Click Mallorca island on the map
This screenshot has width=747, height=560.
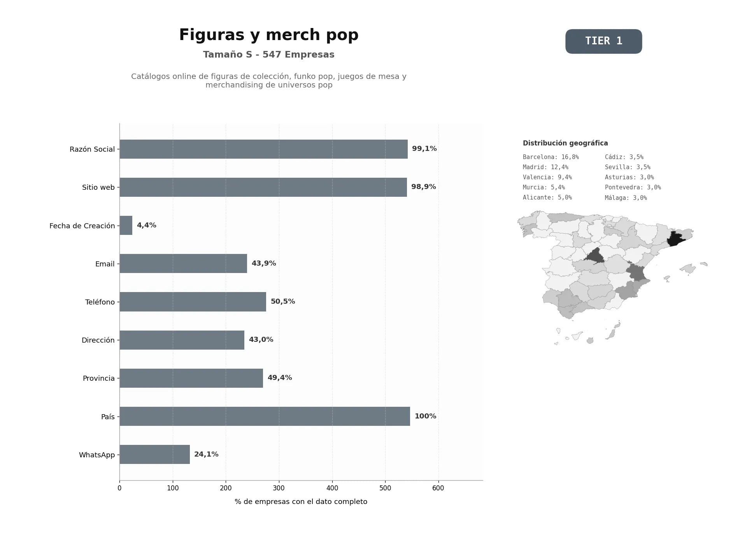click(x=688, y=268)
